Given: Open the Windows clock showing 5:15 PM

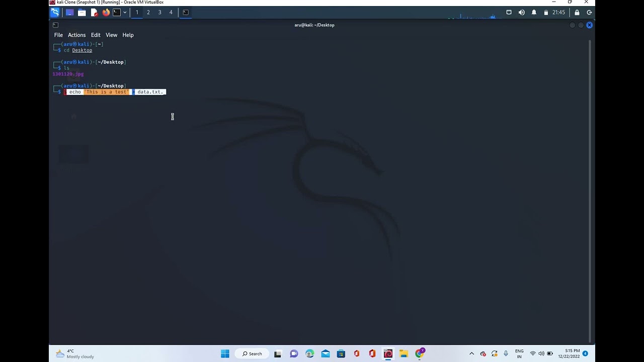Looking at the screenshot, I should coord(569,353).
